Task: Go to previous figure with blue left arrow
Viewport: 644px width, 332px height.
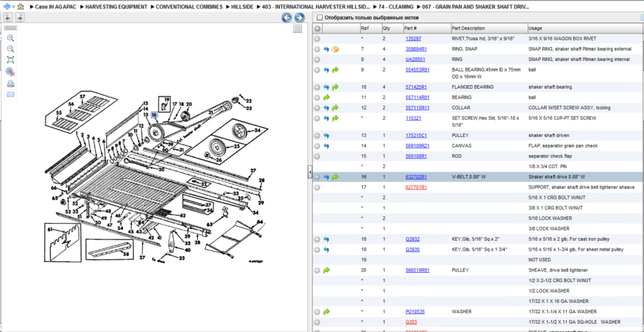Action: [287, 17]
